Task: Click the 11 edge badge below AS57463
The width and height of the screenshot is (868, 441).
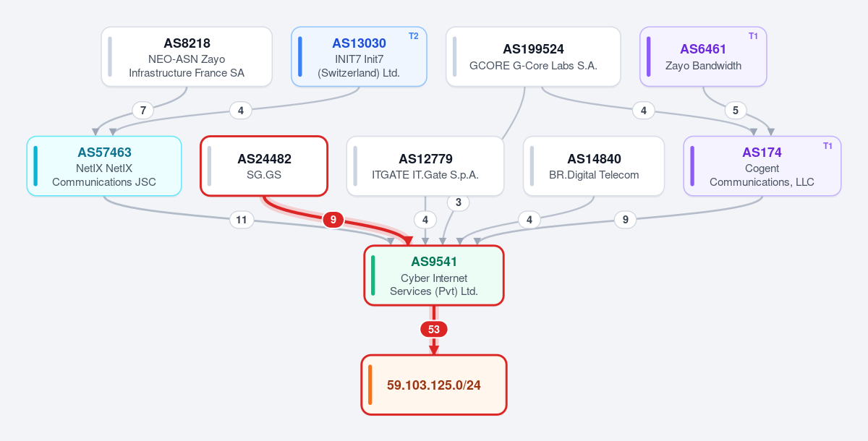Action: (242, 220)
